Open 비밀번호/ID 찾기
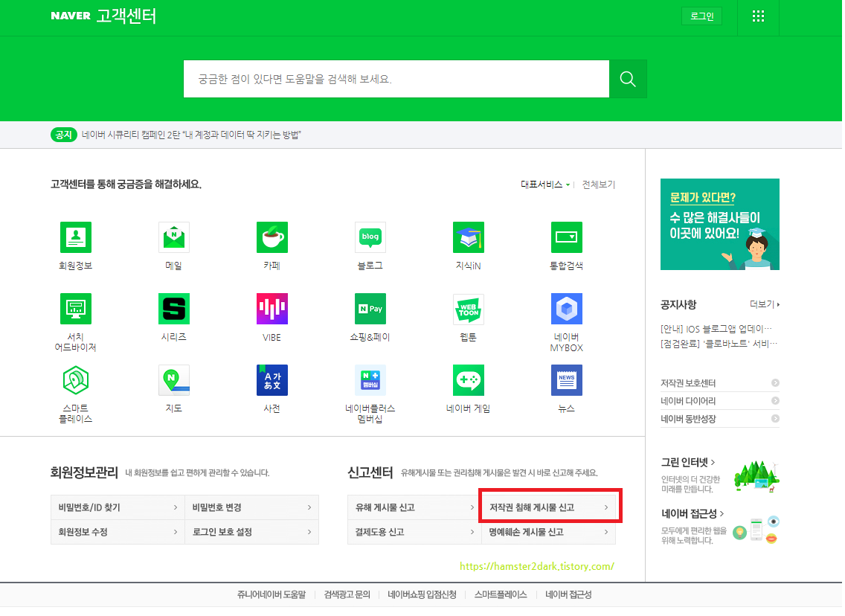Screen dimensions: 845x616 click(118, 508)
